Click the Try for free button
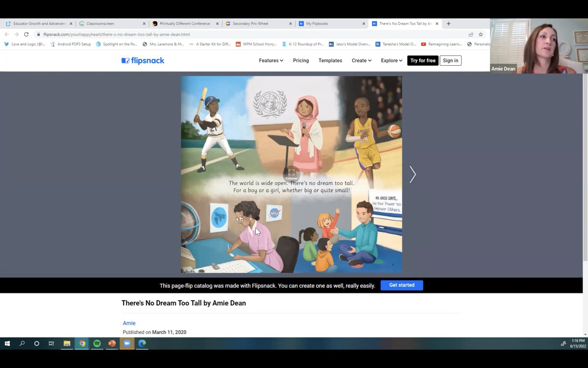The height and width of the screenshot is (368, 588). pyautogui.click(x=422, y=60)
